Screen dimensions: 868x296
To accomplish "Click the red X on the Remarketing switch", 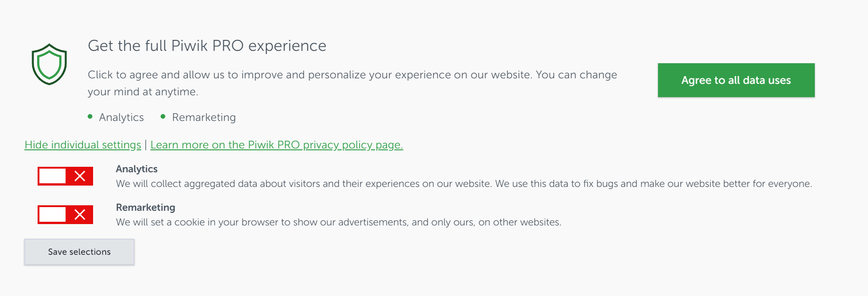I will click(80, 214).
